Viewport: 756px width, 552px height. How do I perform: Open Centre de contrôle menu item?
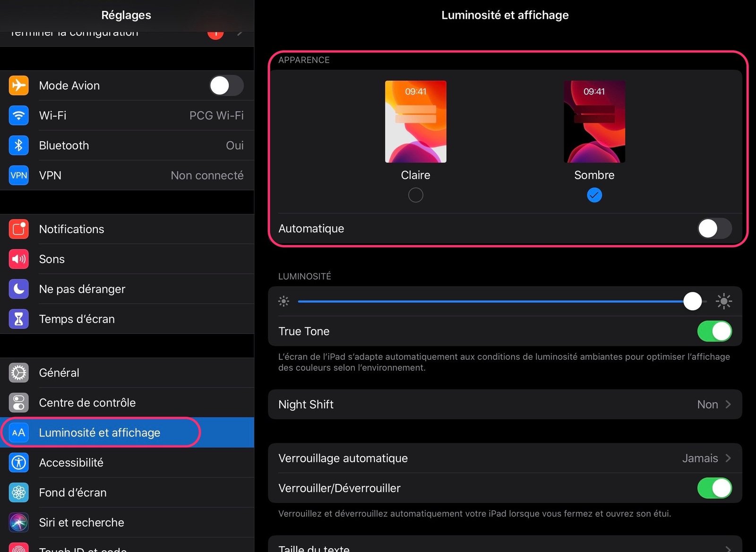tap(87, 402)
